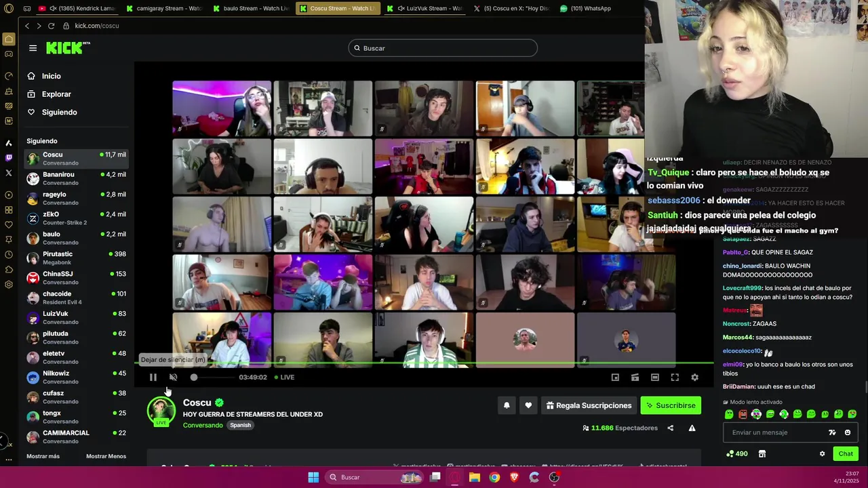The width and height of the screenshot is (868, 488).
Task: Switch to Kendrick Lamar YouTube tab
Action: (x=78, y=8)
